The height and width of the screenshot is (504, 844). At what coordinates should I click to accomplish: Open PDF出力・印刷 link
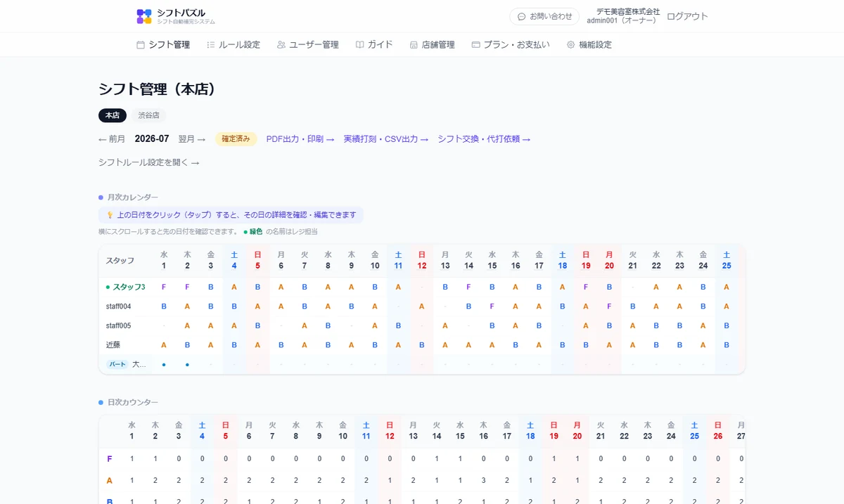click(300, 139)
